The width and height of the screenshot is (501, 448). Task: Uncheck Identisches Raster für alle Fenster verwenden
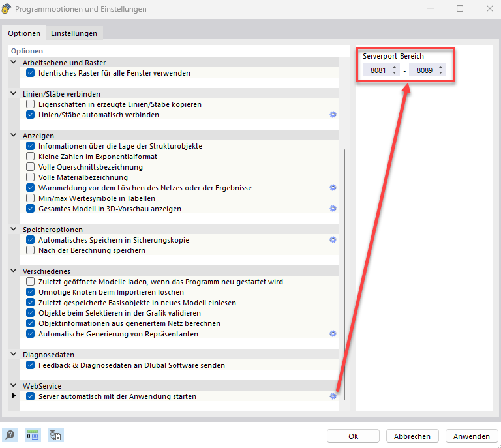(31, 73)
